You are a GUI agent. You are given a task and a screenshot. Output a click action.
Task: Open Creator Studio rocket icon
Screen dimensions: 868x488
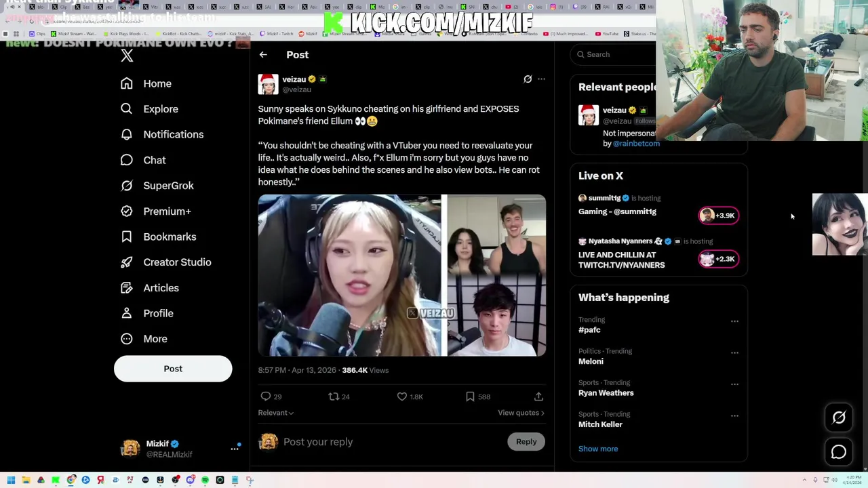[126, 262]
